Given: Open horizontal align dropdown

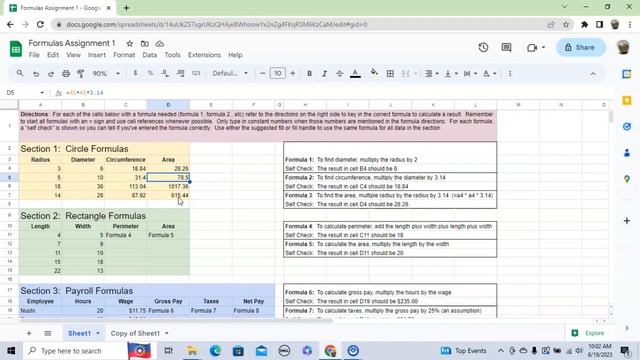Looking at the screenshot, I should [x=431, y=73].
